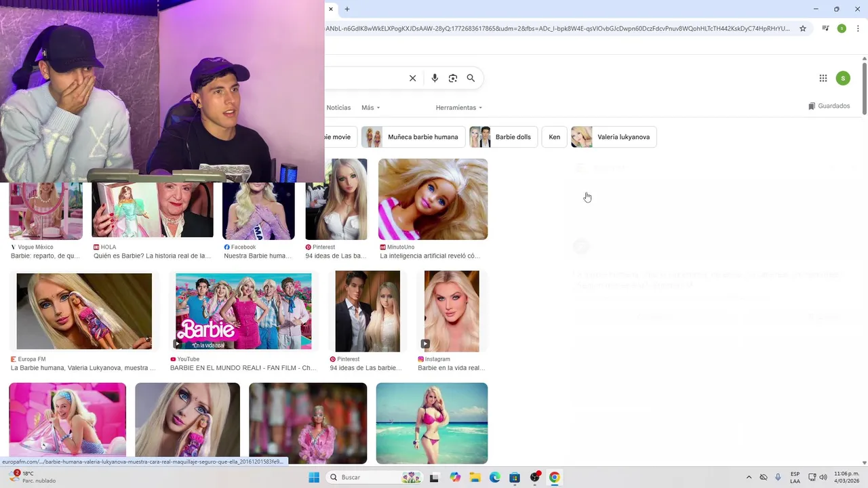868x488 pixels.
Task: Click the magnifying glass search button
Action: pos(471,78)
